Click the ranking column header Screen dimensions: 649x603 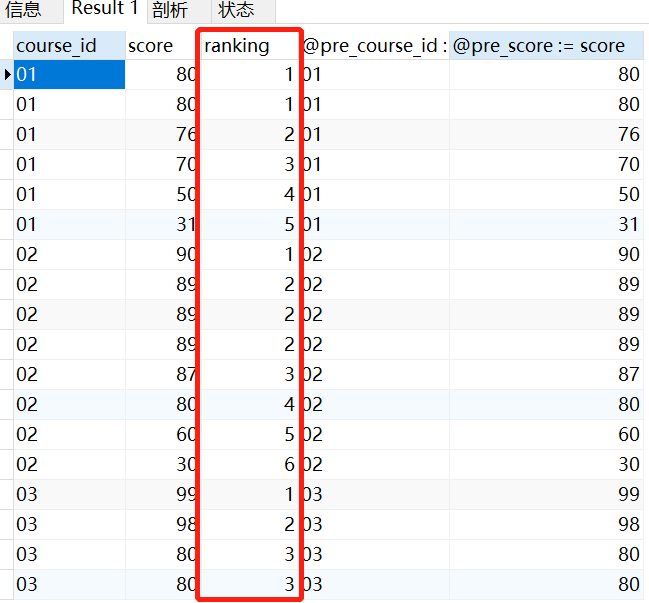tap(250, 46)
